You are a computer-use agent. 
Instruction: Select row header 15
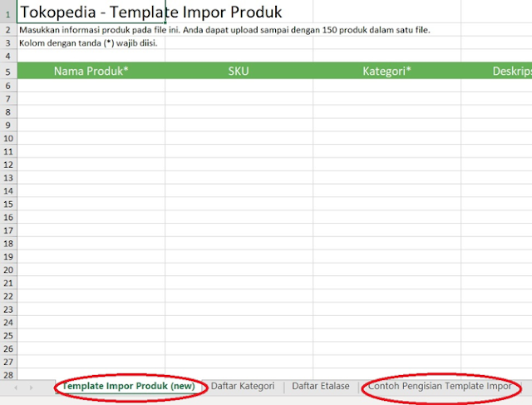pos(8,204)
